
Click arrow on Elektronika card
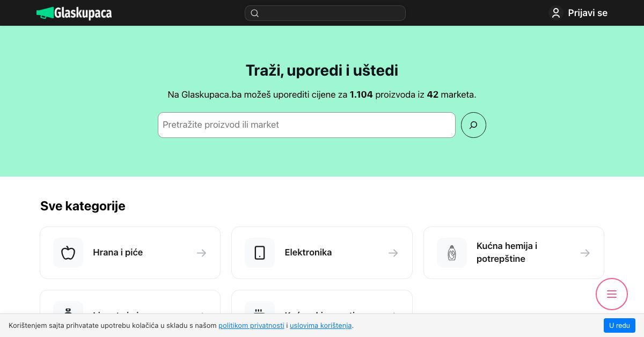(x=393, y=253)
